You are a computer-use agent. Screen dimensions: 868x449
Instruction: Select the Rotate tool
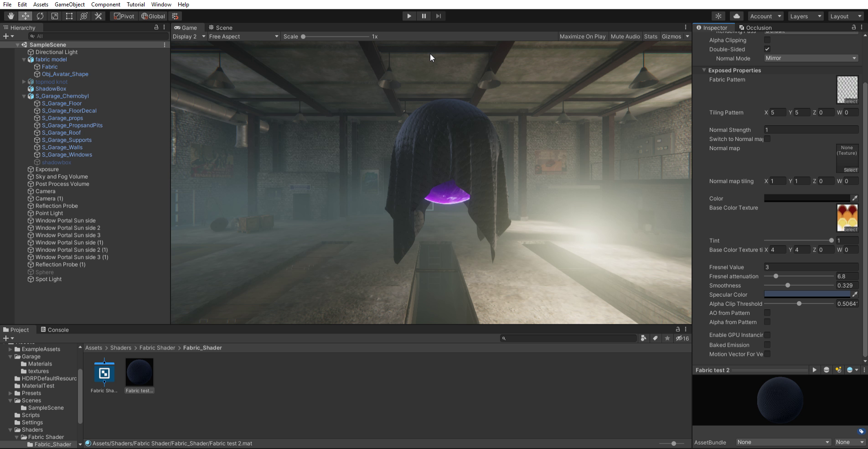click(x=40, y=16)
